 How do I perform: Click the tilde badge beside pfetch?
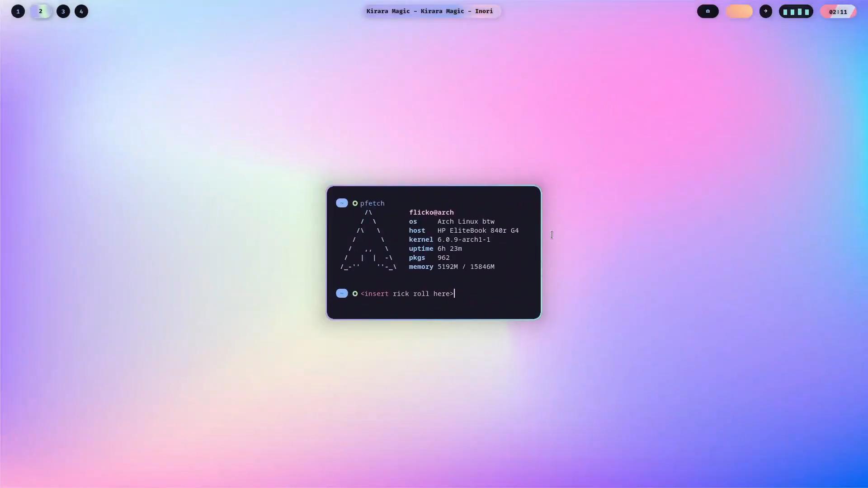click(342, 203)
